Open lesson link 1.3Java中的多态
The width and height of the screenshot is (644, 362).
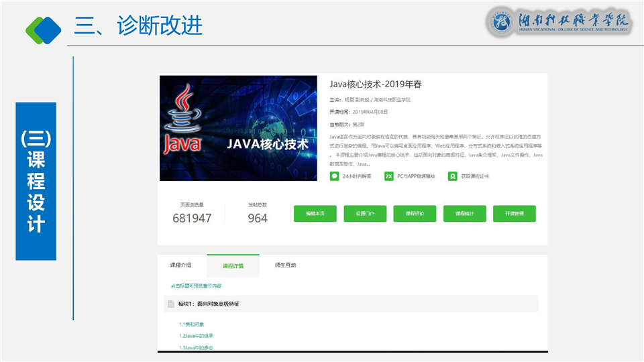point(196,347)
